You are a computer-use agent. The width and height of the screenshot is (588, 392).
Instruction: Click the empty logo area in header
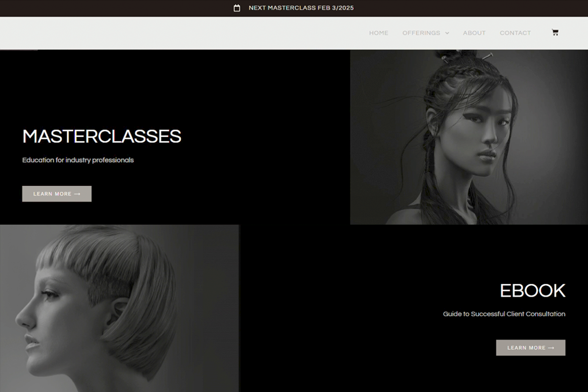tap(71, 33)
